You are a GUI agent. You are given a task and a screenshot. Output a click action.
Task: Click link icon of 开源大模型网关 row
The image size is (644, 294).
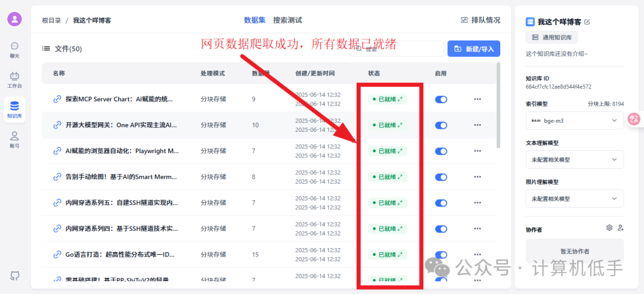(57, 125)
